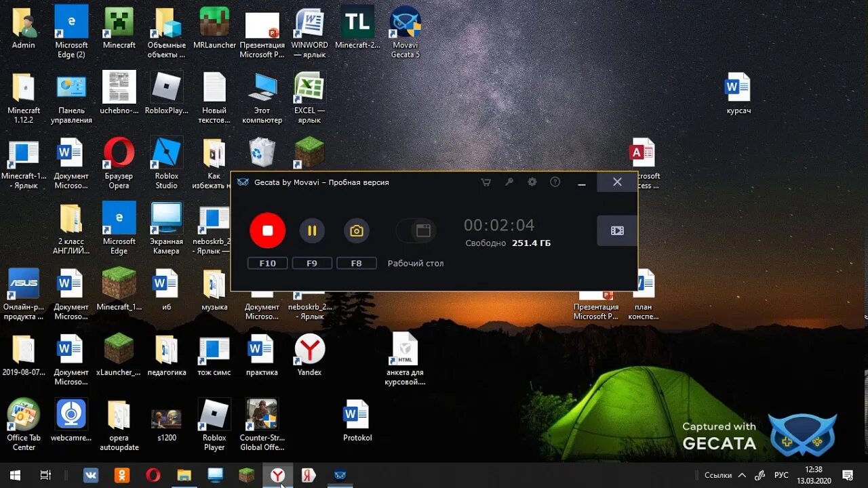
Task: Show hidden tray icons chevron
Action: 742,475
